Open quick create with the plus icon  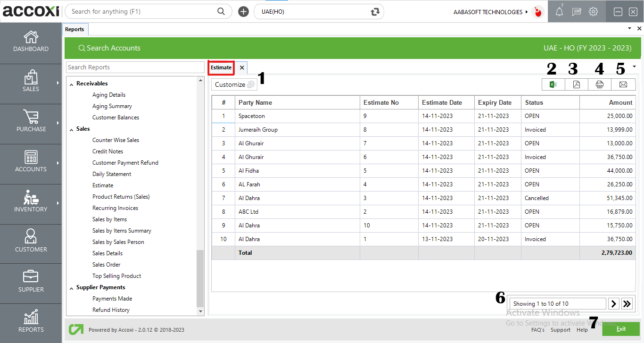[x=243, y=11]
